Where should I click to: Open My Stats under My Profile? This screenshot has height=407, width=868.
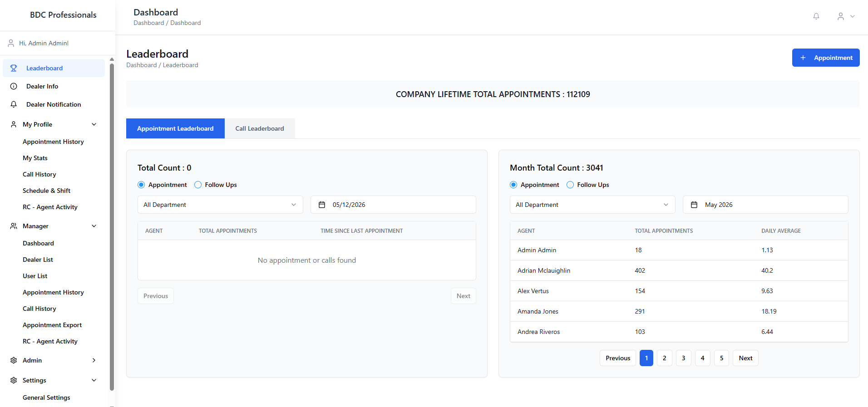tap(35, 158)
